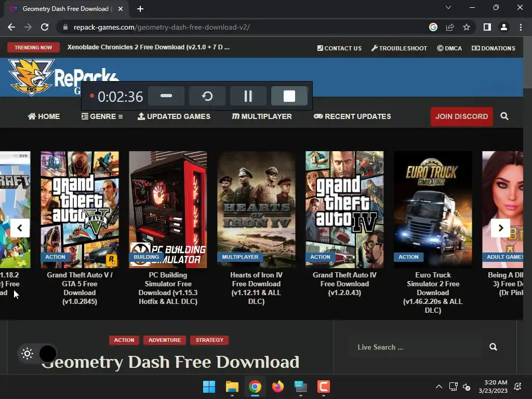This screenshot has width=532, height=399.
Task: Submit Live Search with magnifier icon
Action: pyautogui.click(x=493, y=347)
